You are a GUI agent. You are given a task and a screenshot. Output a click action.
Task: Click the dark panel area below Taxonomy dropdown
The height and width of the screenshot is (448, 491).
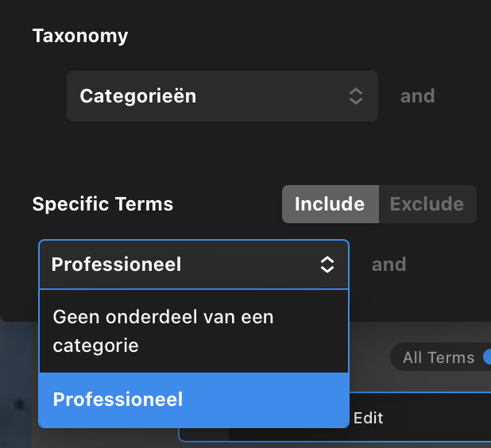(x=222, y=151)
